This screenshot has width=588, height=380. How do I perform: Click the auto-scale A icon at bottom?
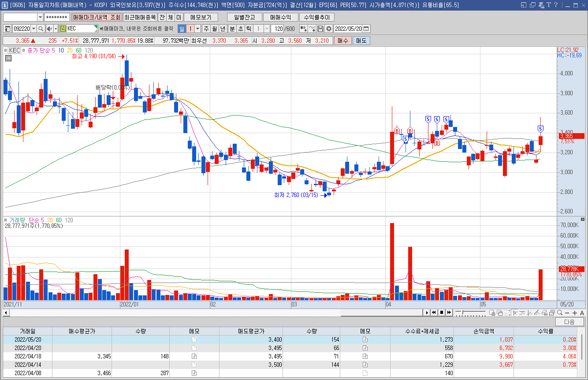582,313
